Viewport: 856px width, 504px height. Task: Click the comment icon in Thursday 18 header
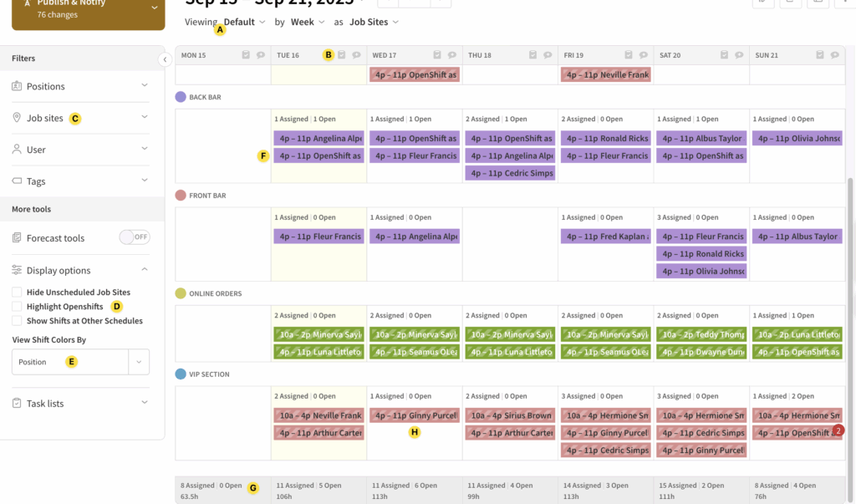(x=548, y=55)
